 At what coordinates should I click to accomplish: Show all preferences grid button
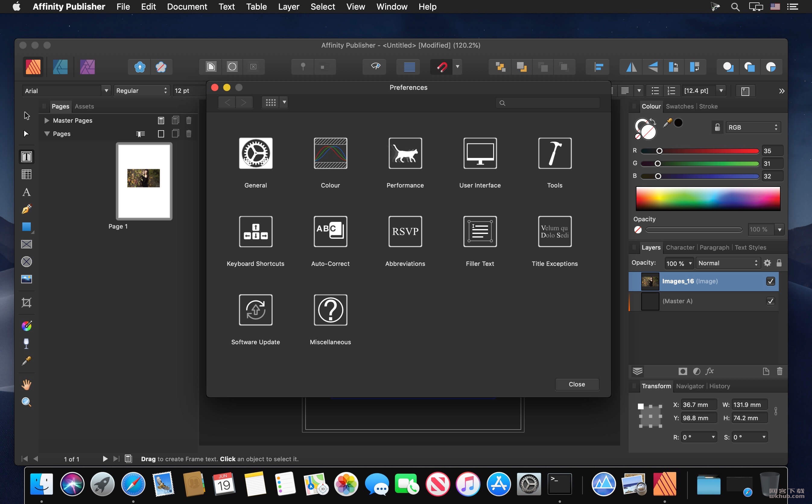coord(271,102)
